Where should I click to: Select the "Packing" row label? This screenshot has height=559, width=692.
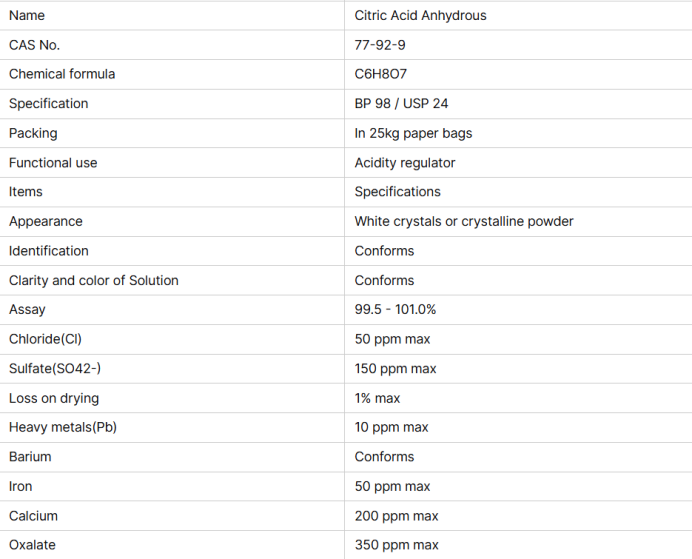coord(33,133)
